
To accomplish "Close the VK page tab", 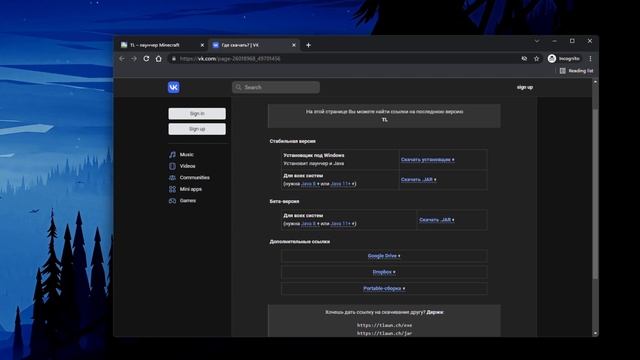I will [x=294, y=45].
